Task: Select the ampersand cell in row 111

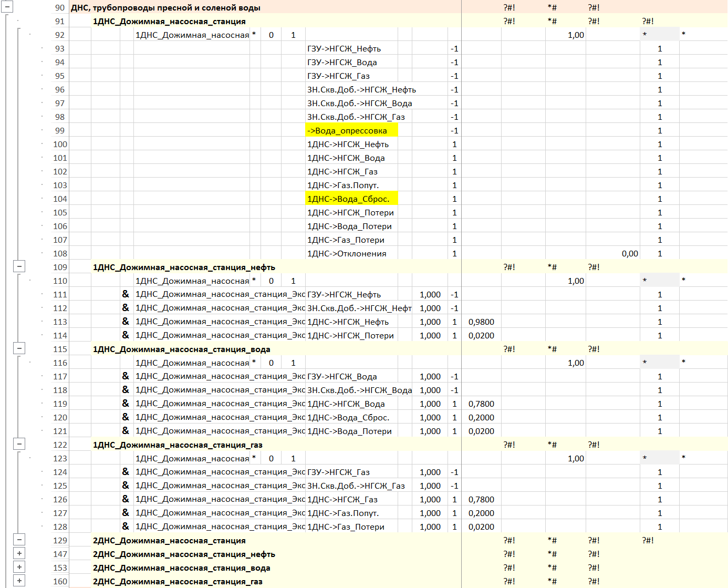Action: point(126,295)
